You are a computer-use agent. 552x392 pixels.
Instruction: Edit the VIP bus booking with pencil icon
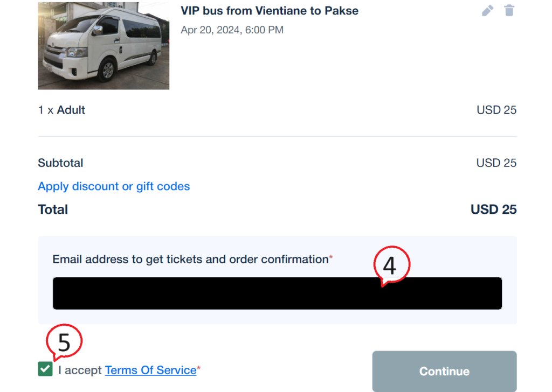(487, 11)
